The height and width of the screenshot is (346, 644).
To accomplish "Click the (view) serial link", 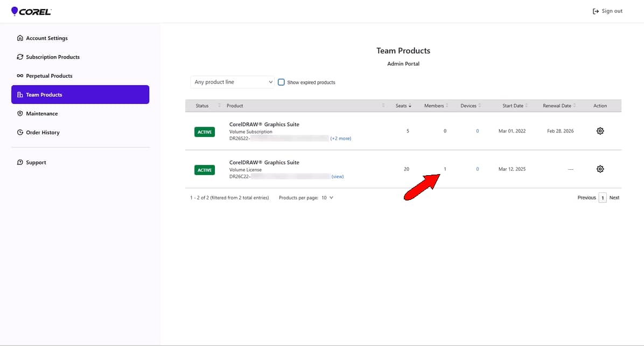I will coord(338,177).
